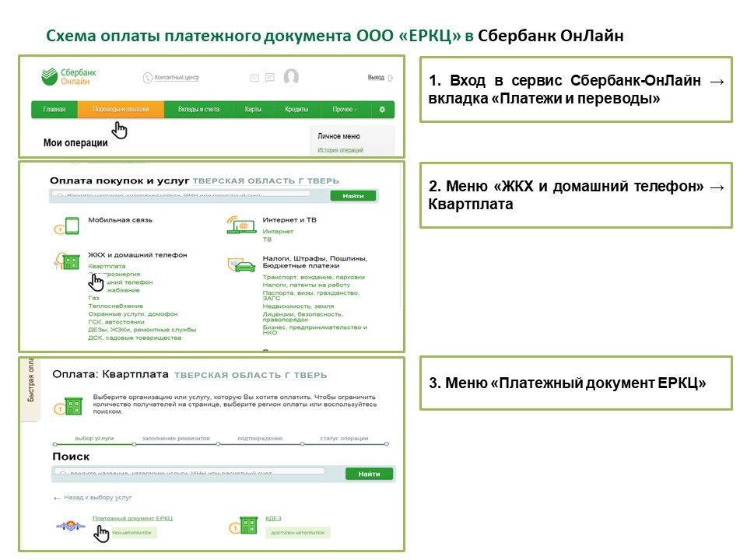Select Газ link
This screenshot has height=560, width=747.
[x=93, y=298]
